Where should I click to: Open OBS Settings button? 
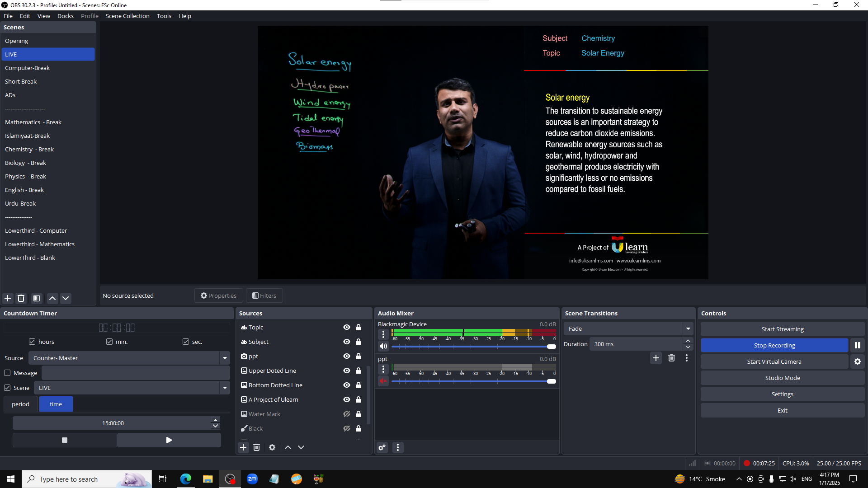(783, 394)
